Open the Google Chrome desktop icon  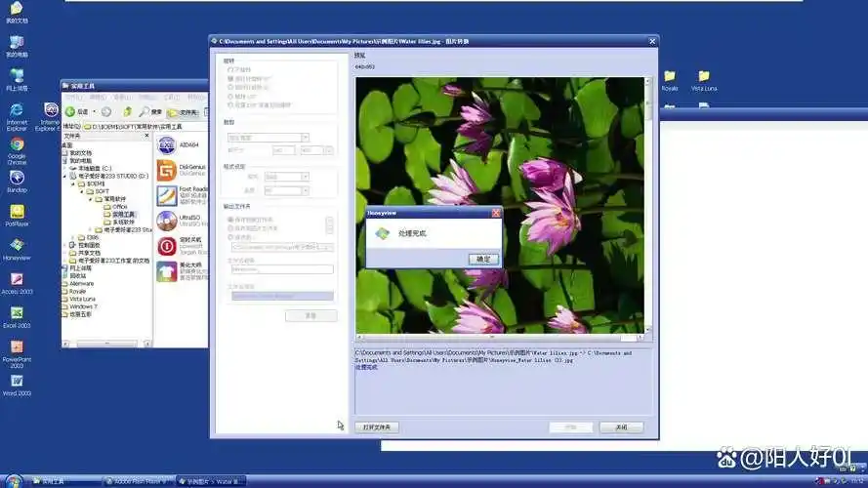17,145
